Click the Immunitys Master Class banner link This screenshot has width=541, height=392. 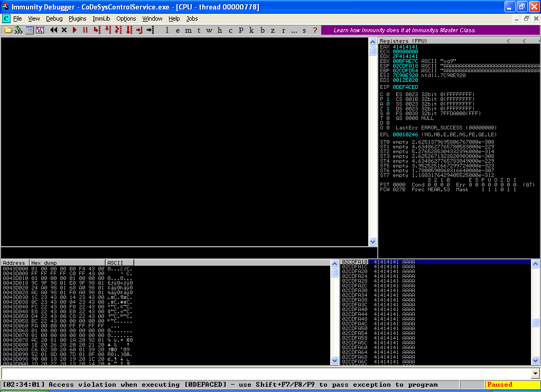click(x=405, y=30)
